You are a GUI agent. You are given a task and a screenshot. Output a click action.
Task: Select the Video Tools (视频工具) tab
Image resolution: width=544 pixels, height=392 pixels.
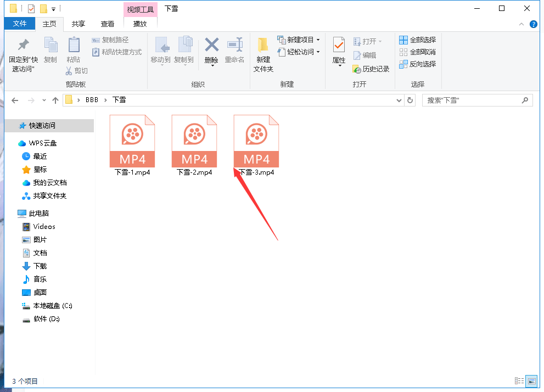point(140,9)
